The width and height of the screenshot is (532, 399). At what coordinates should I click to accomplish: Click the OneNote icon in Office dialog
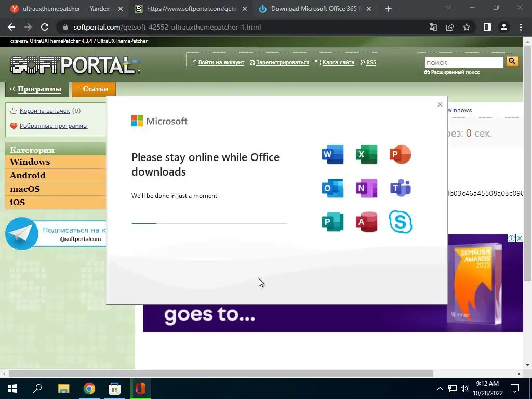pyautogui.click(x=366, y=188)
